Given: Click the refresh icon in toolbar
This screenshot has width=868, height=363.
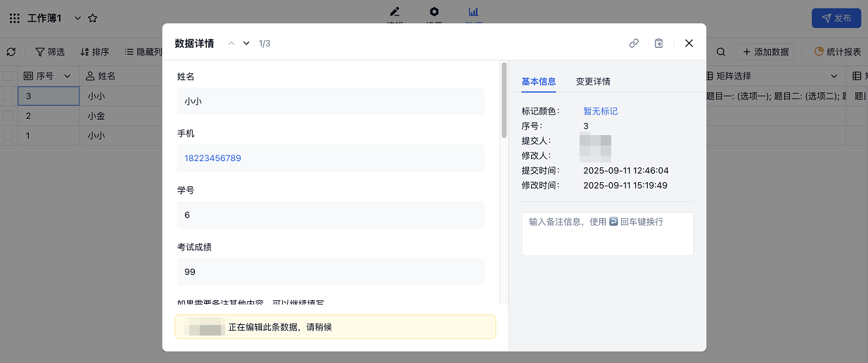Looking at the screenshot, I should coord(11,52).
